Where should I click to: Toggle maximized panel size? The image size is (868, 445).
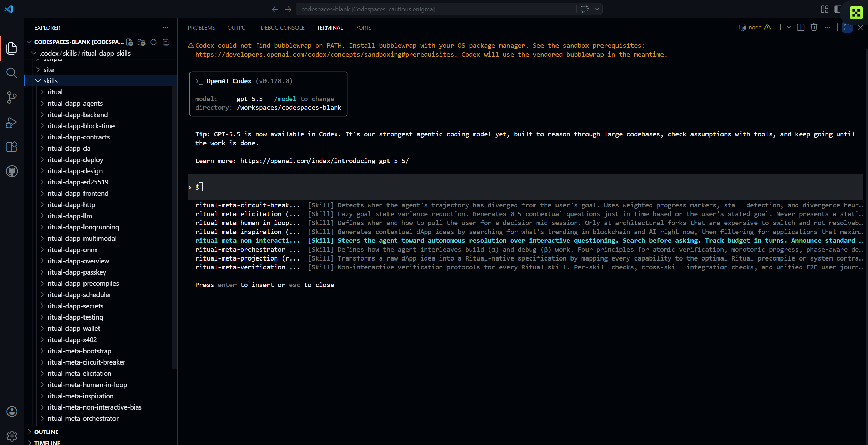(x=847, y=27)
